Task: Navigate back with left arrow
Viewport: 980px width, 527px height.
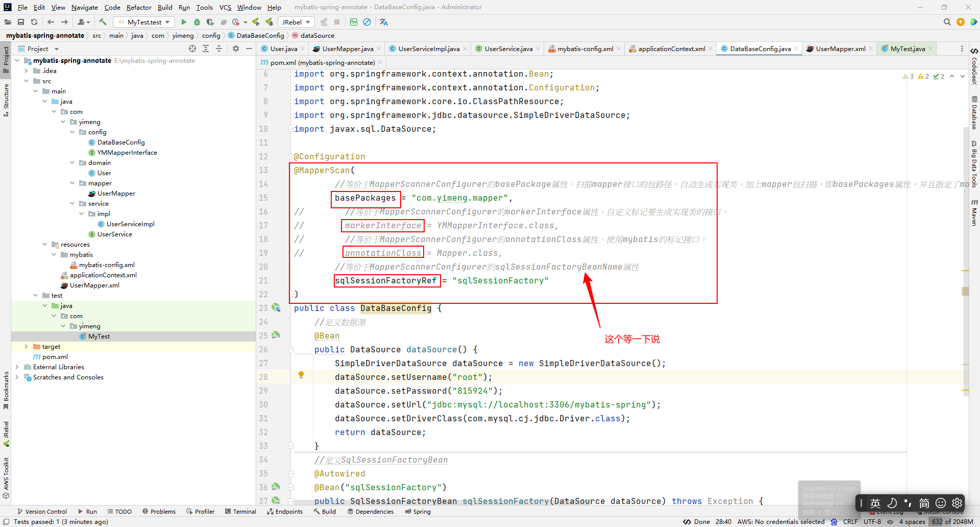Action: [x=51, y=22]
